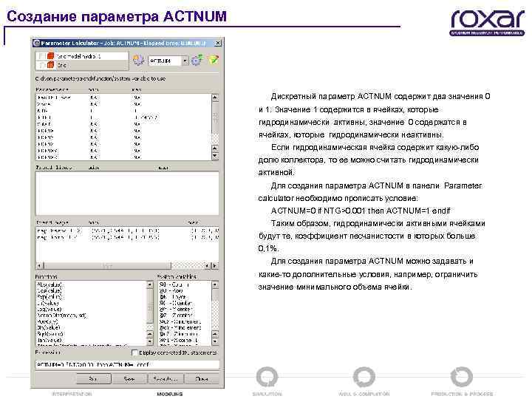The image size is (532, 399).
Task: Click the Close button in the dialog
Action: coord(202,378)
